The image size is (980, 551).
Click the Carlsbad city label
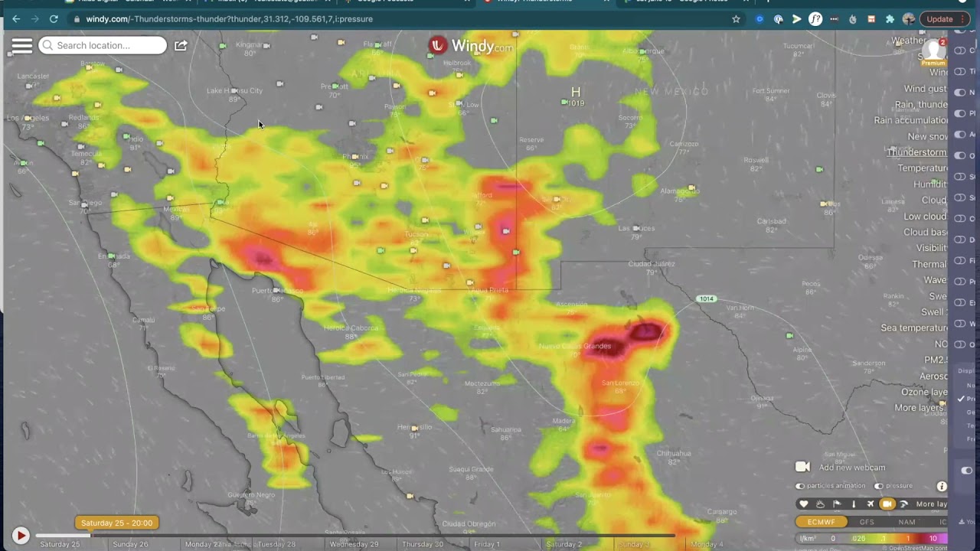[771, 221]
